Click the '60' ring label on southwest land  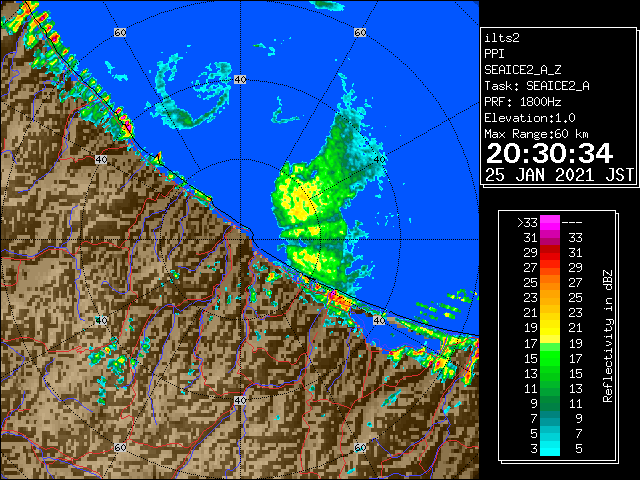tap(120, 447)
